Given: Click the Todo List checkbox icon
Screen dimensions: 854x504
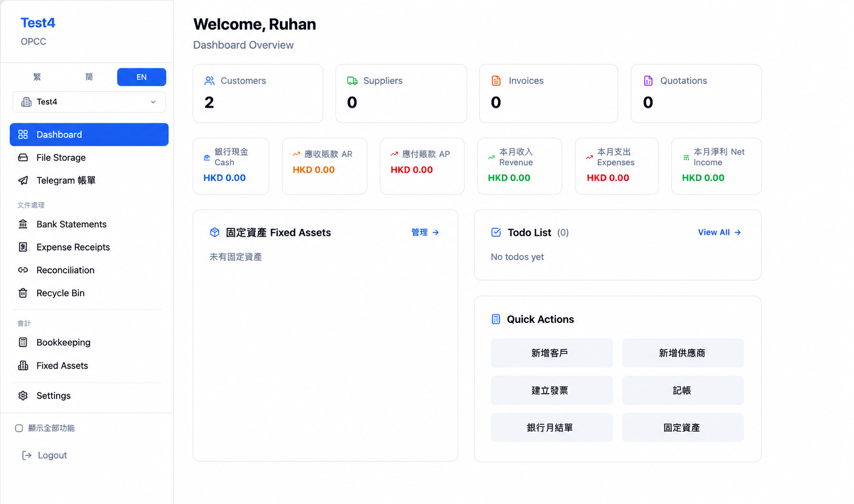Looking at the screenshot, I should (496, 232).
